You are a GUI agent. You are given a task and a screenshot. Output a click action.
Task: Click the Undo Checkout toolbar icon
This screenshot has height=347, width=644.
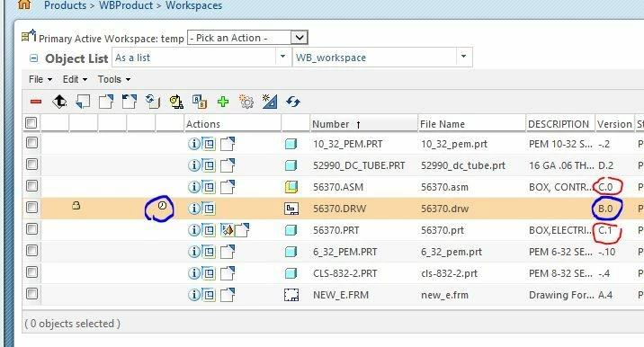pos(129,102)
